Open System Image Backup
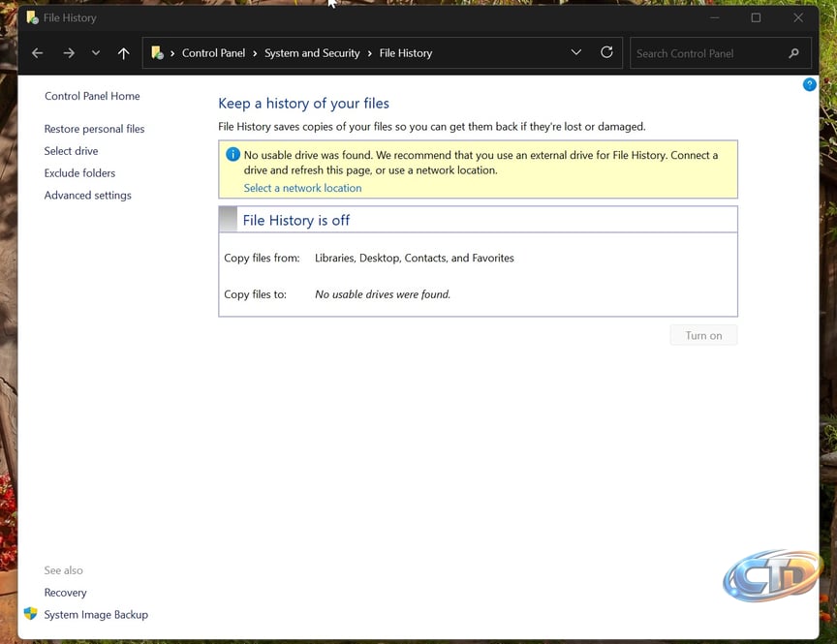The width and height of the screenshot is (837, 644). [x=96, y=615]
